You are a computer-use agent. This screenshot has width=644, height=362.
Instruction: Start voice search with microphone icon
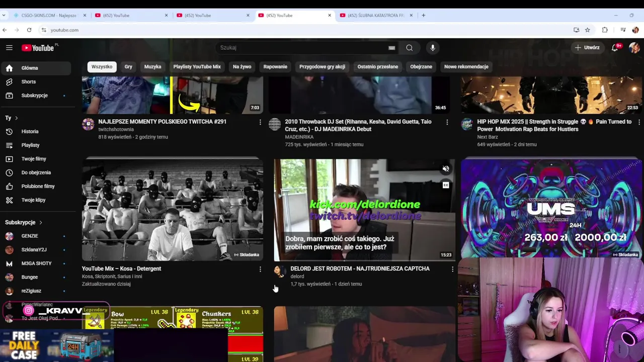coord(433,48)
